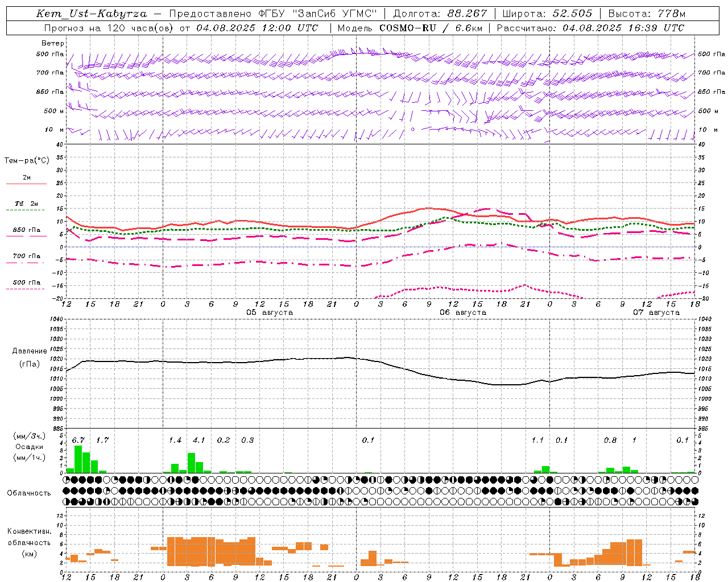The width and height of the screenshot is (728, 582).
Task: Click the Облачность cloudiness label
Action: click(29, 493)
